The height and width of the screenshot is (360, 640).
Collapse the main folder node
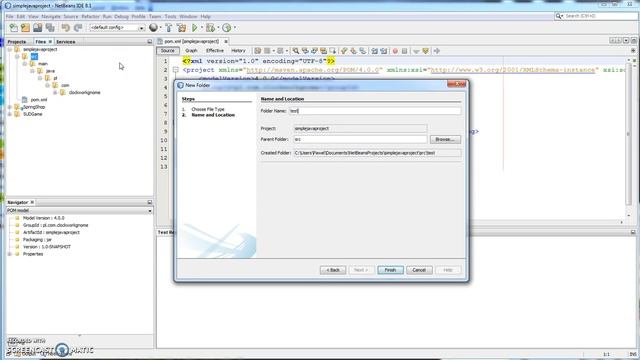click(25, 64)
